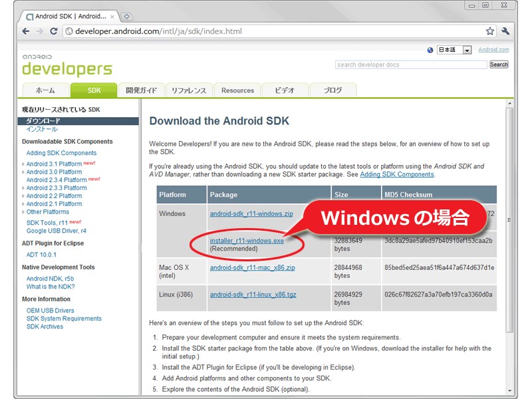This screenshot has width=532, height=399.
Task: Open the Android 2.3.4 Platform link
Action: [x=57, y=180]
